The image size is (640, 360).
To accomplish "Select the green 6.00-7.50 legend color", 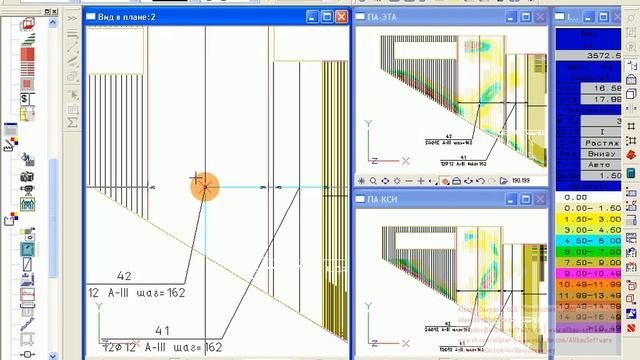I will [589, 252].
